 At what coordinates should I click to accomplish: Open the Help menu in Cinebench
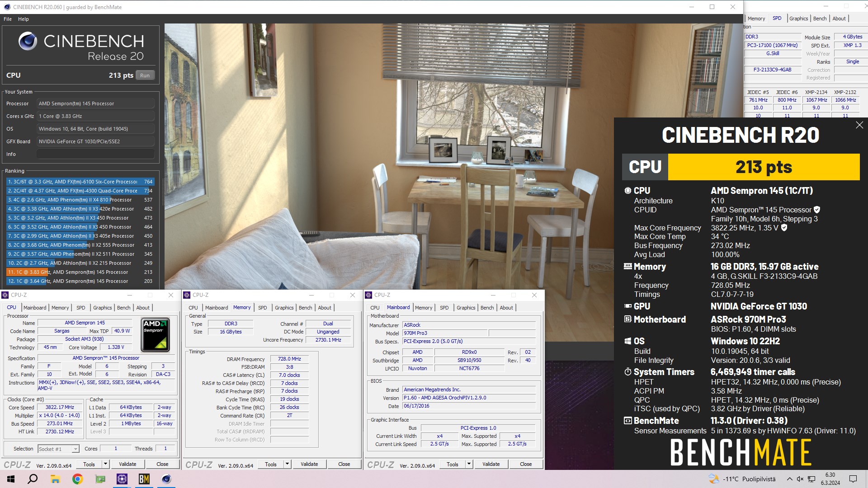click(24, 19)
